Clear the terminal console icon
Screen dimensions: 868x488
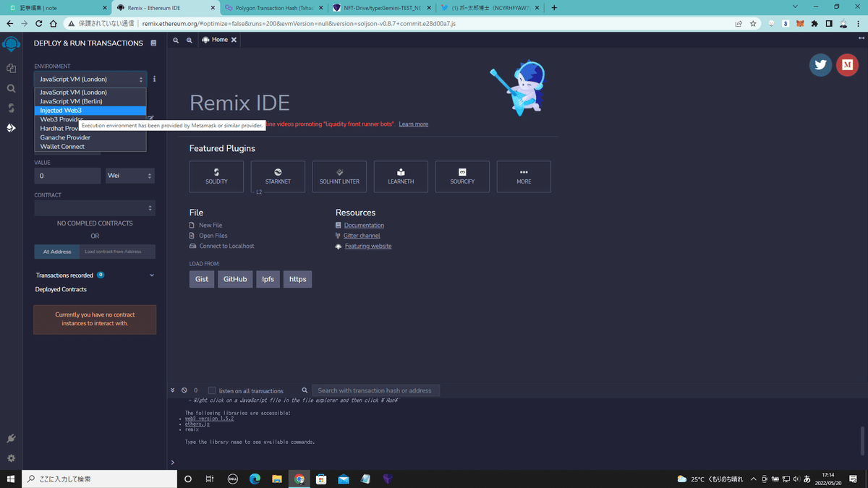(x=184, y=390)
